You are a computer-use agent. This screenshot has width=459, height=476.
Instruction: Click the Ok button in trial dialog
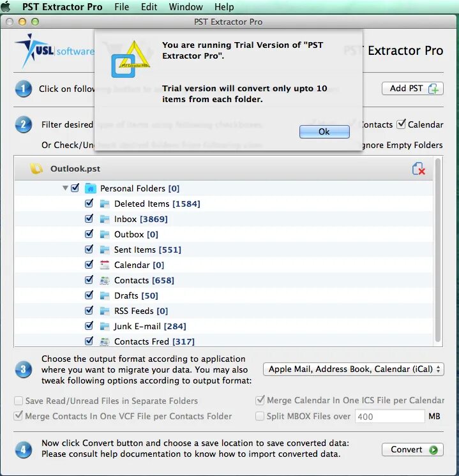point(324,131)
